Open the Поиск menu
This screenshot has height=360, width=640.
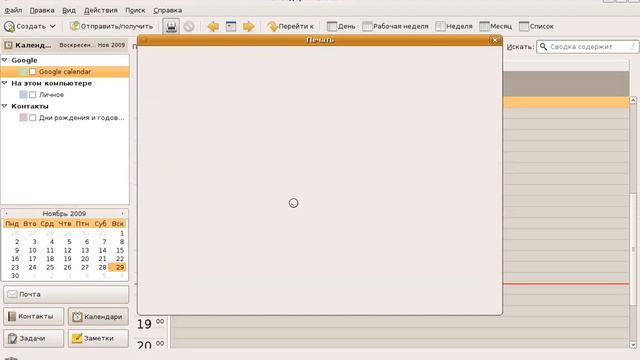coord(135,10)
